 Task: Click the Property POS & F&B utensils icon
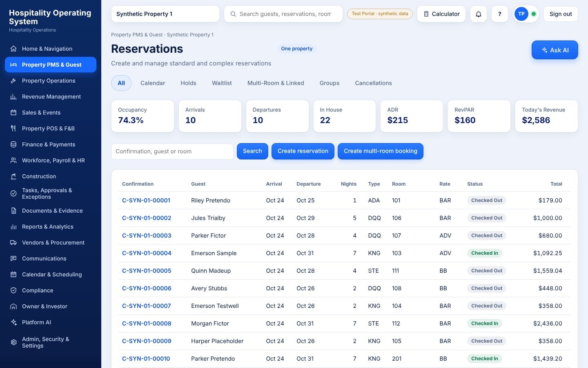[x=13, y=128]
